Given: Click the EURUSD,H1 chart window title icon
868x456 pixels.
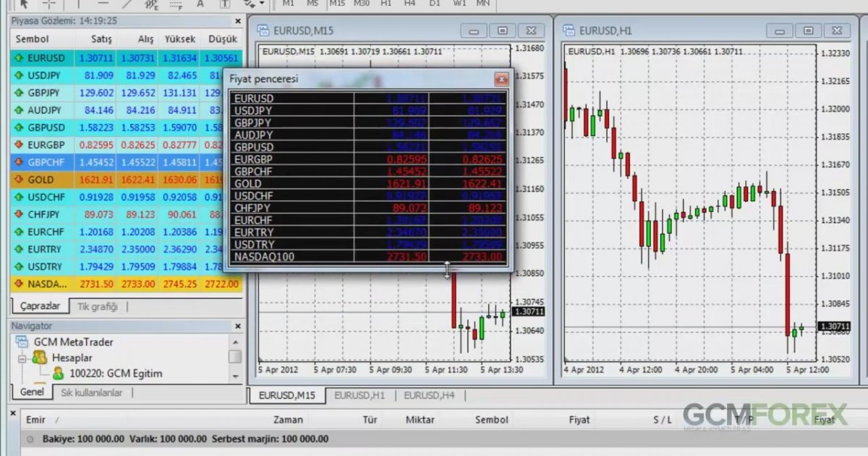Looking at the screenshot, I should (x=569, y=30).
